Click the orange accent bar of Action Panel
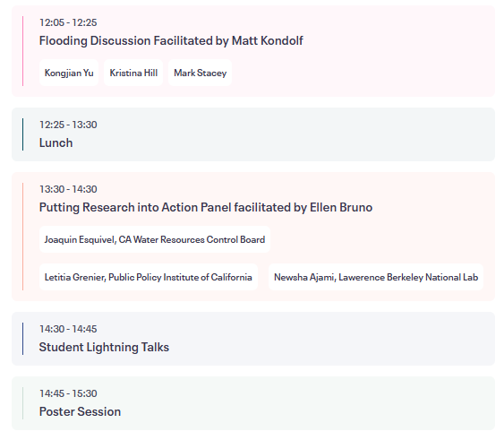 (x=22, y=237)
